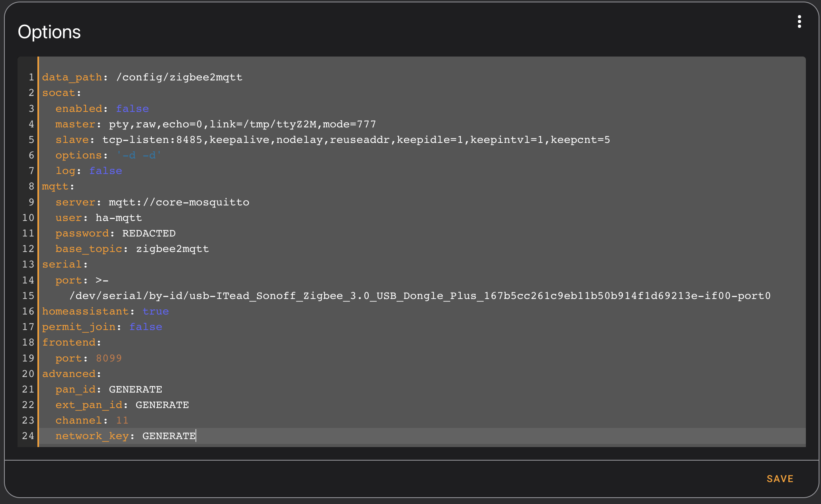Click the homeassistant true value
The height and width of the screenshot is (504, 821).
(155, 311)
